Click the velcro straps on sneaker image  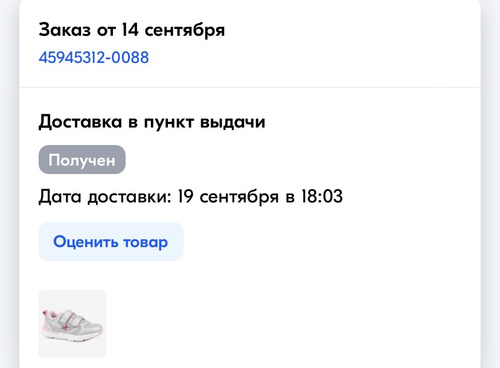pyautogui.click(x=75, y=318)
